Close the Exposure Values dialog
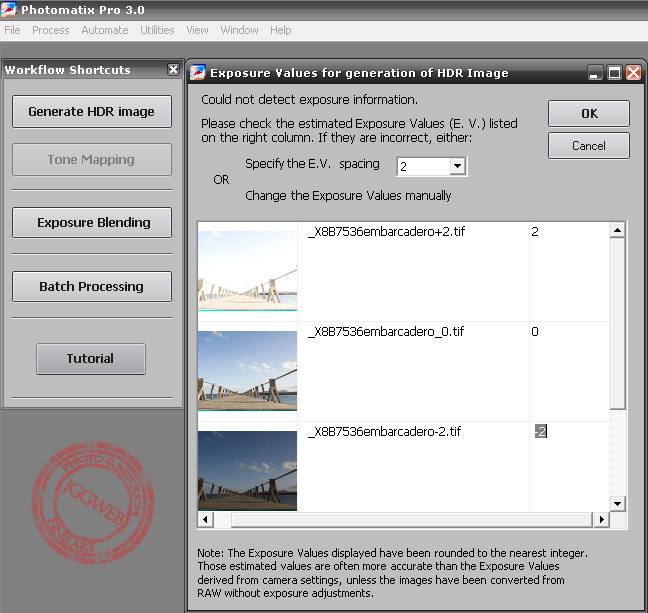The height and width of the screenshot is (613, 648). click(x=633, y=73)
